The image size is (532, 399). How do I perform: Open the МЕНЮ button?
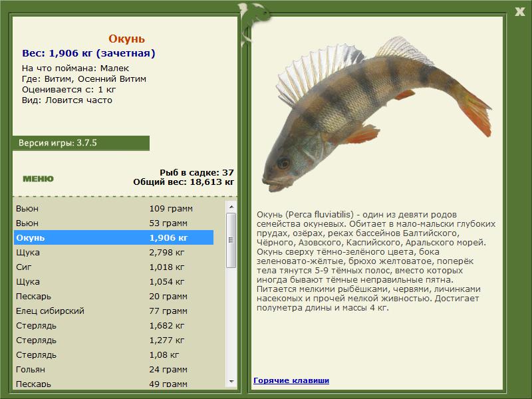click(38, 179)
